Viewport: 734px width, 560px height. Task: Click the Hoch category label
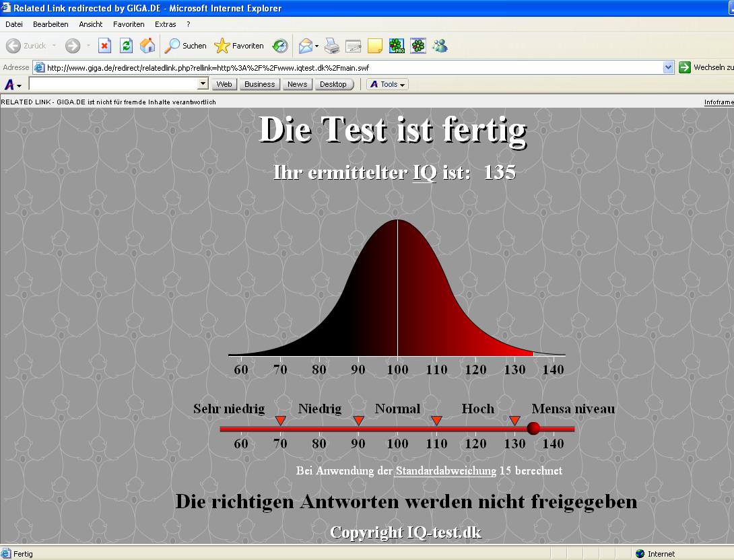[x=478, y=409]
